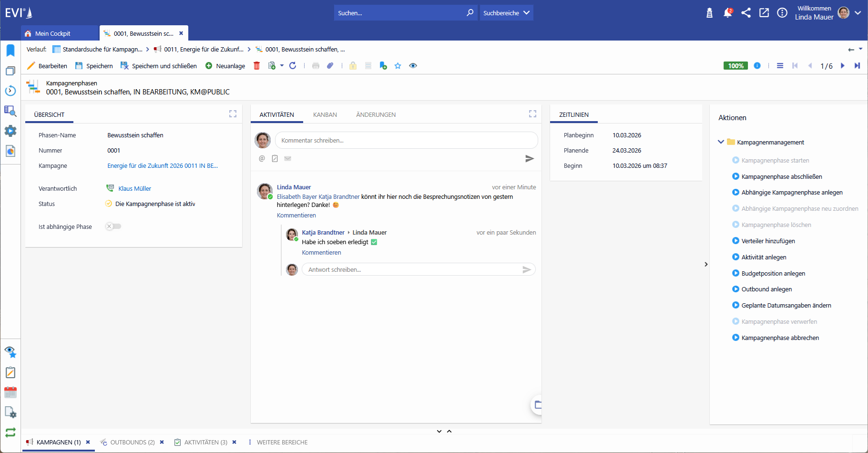This screenshot has width=868, height=453.
Task: Click the 100% zoom indicator
Action: click(735, 66)
